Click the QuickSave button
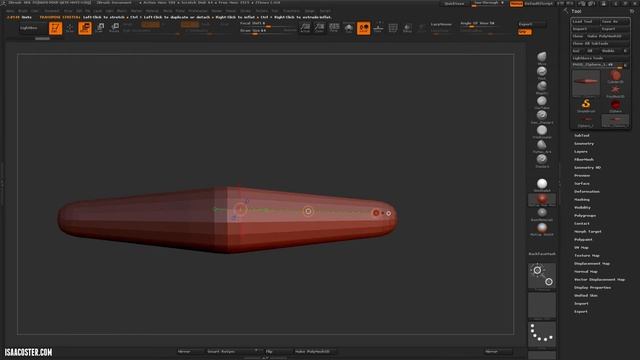The height and width of the screenshot is (360, 640). coord(454,3)
